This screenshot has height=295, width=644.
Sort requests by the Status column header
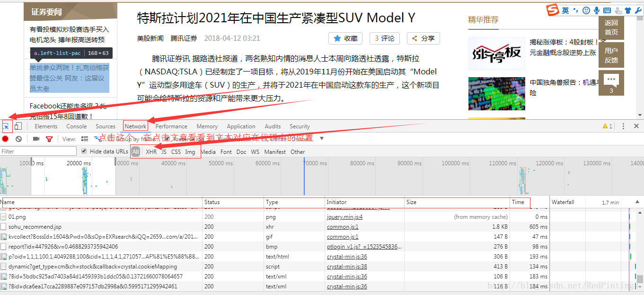pos(233,202)
